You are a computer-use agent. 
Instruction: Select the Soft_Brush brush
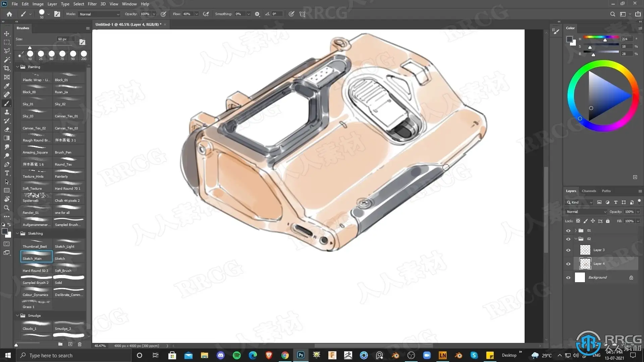click(69, 268)
